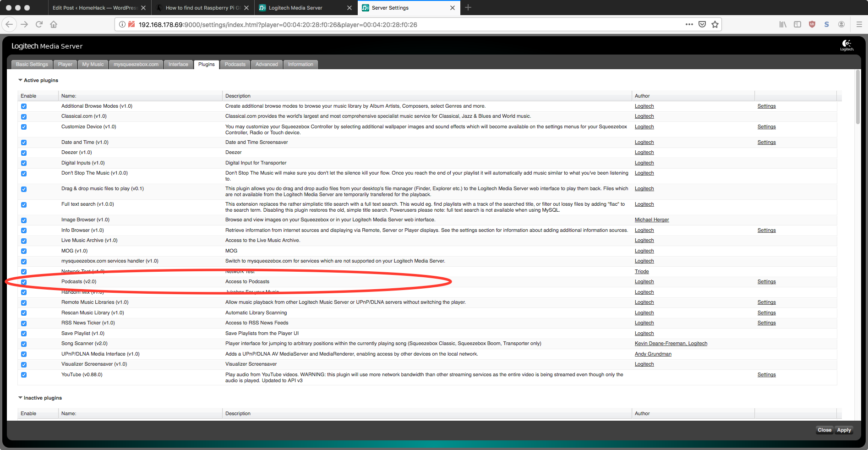Toggle the sidebar view icon

coord(797,24)
